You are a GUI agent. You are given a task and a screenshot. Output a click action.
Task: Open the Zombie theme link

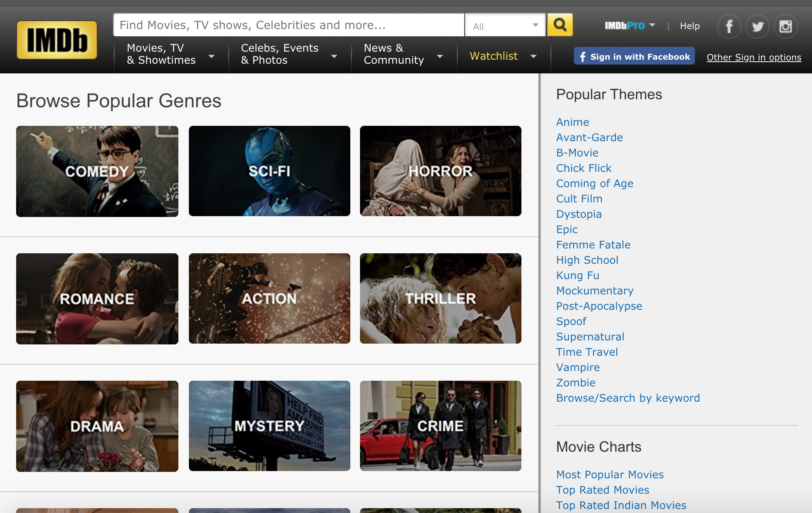576,383
